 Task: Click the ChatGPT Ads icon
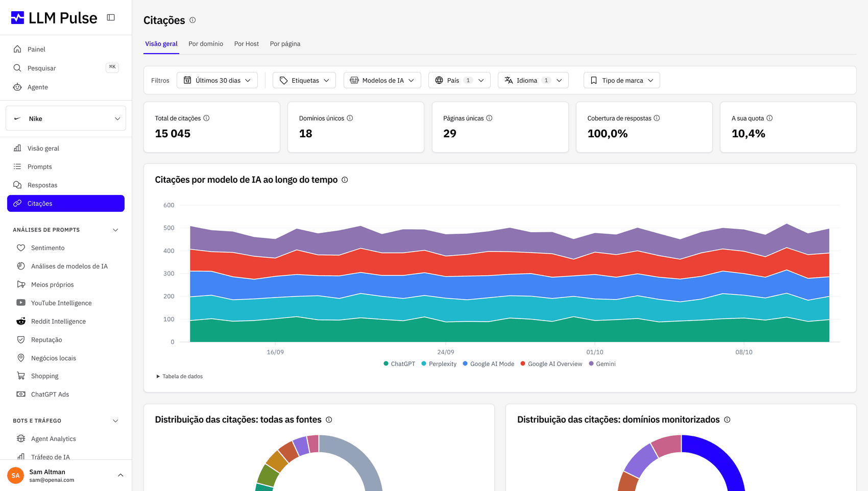[21, 394]
